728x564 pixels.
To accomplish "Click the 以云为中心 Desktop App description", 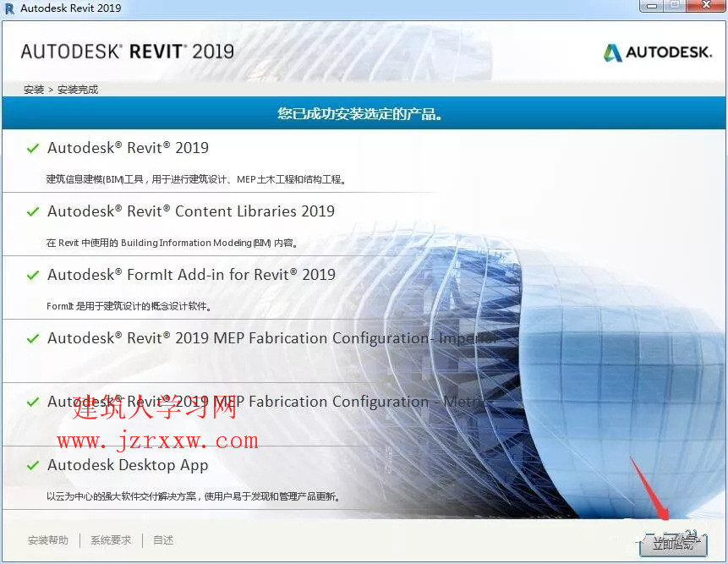I will 193,496.
